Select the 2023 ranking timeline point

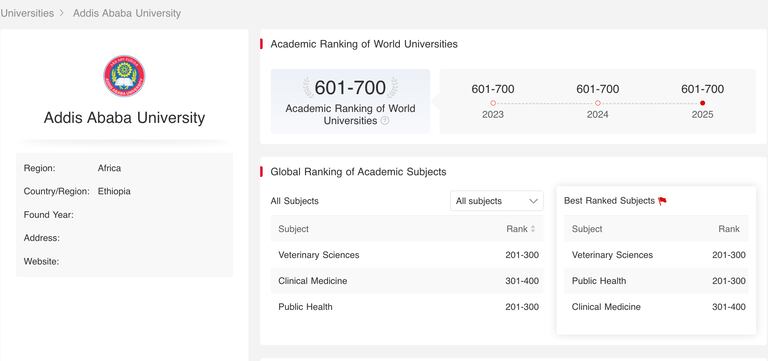[x=493, y=103]
